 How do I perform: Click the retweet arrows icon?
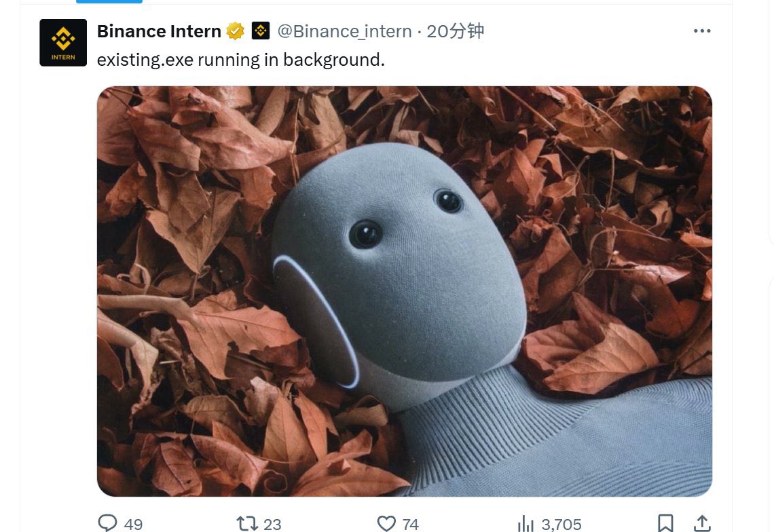[x=246, y=523]
